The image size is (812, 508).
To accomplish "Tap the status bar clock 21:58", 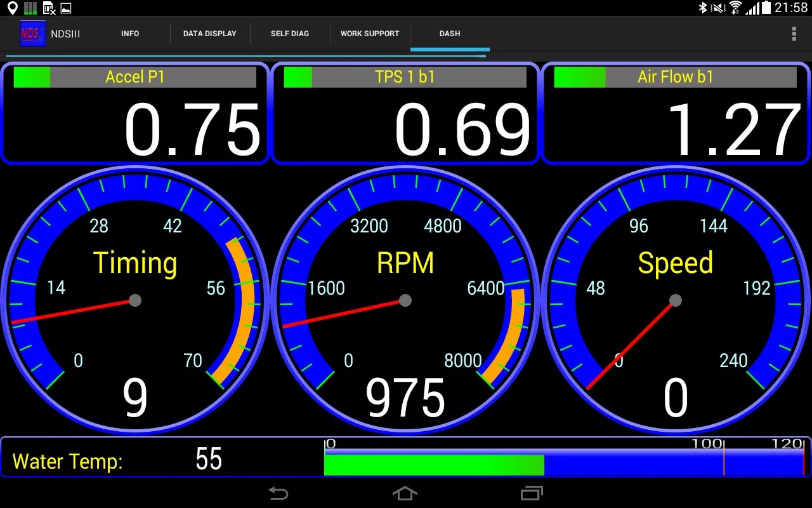I will [791, 8].
